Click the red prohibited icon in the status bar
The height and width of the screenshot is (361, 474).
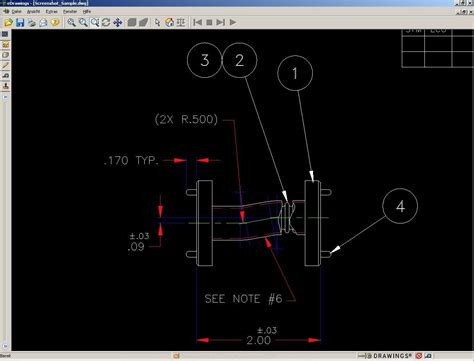click(419, 356)
